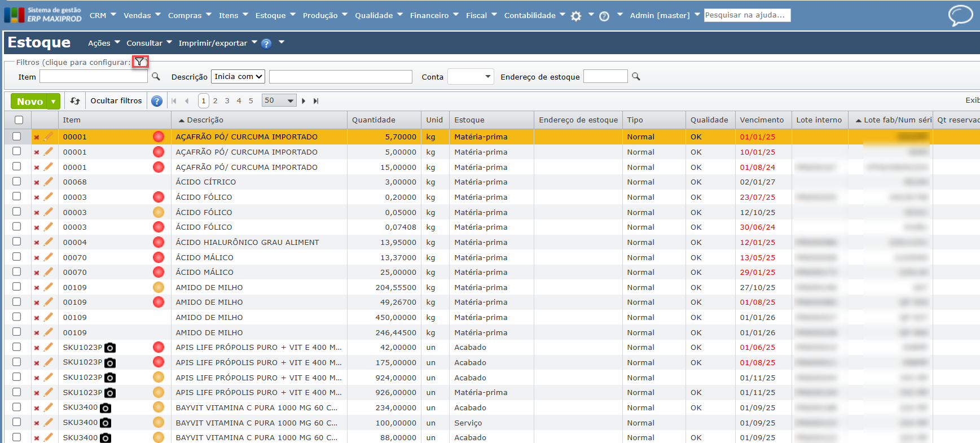The height and width of the screenshot is (443, 980).
Task: Toggle the select-all checkbox in table header
Action: (x=19, y=120)
